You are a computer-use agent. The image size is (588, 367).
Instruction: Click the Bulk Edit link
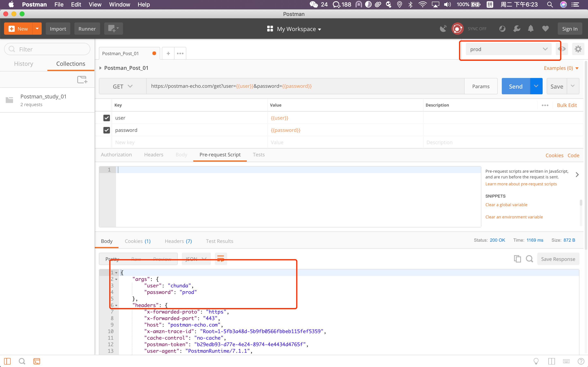point(567,105)
